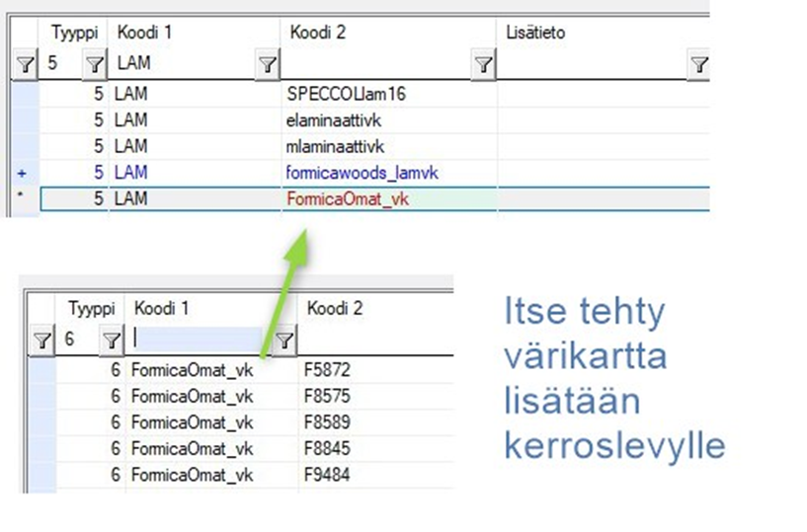
Task: Click the Koodi 1 filter funnel in lower table
Action: click(284, 341)
